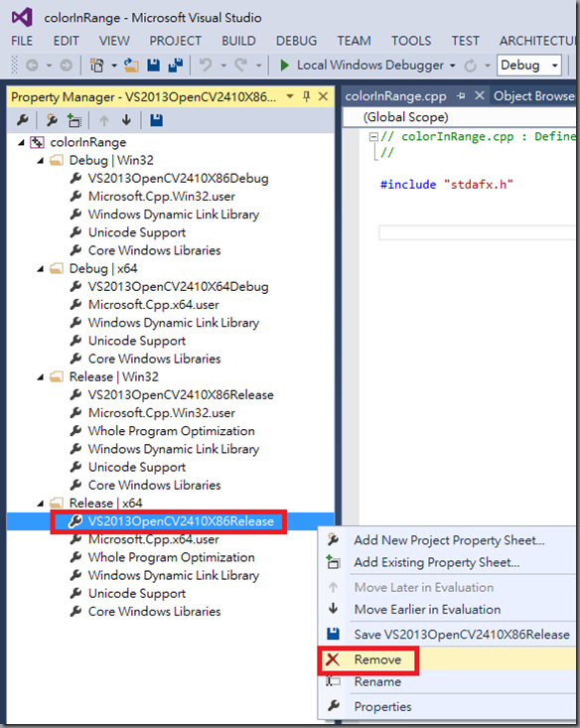Image resolution: width=580 pixels, height=728 pixels.
Task: Collapse the Release | Win32 node
Action: tap(41, 377)
